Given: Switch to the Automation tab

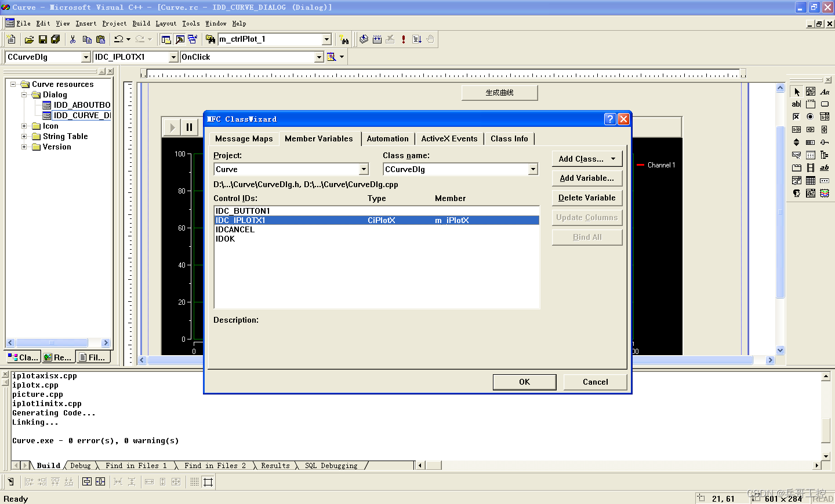Looking at the screenshot, I should [x=387, y=139].
